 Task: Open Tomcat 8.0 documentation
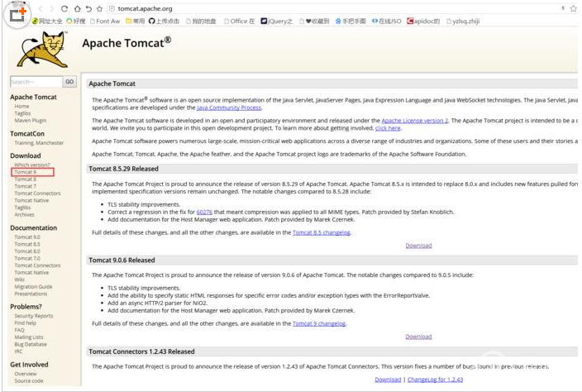[x=27, y=251]
